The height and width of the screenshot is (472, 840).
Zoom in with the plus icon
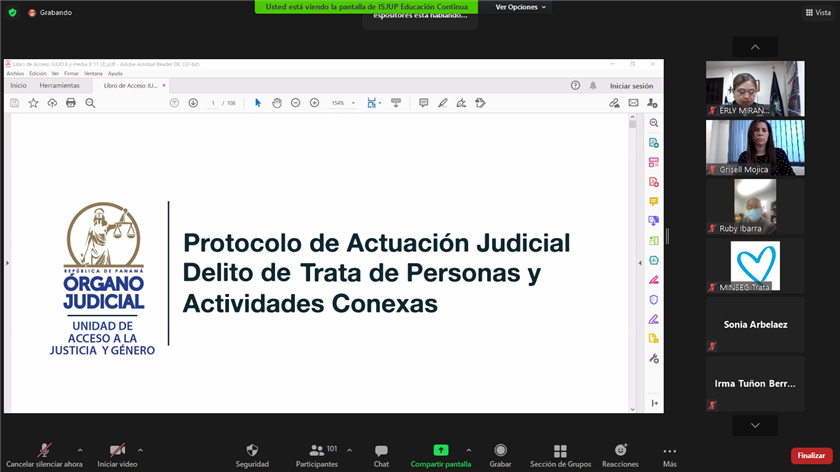(314, 103)
